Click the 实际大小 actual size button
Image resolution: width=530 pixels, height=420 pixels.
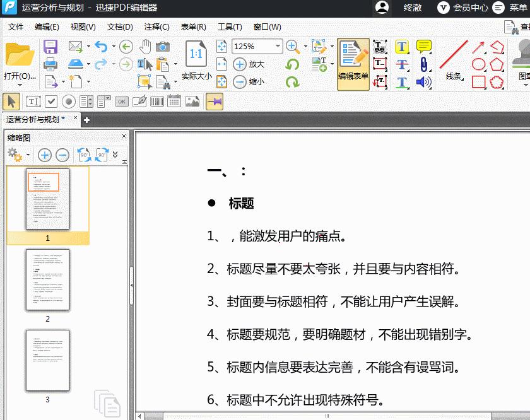pyautogui.click(x=196, y=61)
